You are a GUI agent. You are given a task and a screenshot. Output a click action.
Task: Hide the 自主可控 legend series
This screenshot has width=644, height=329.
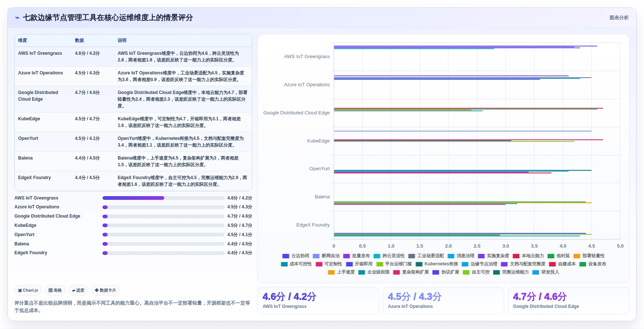(476, 272)
